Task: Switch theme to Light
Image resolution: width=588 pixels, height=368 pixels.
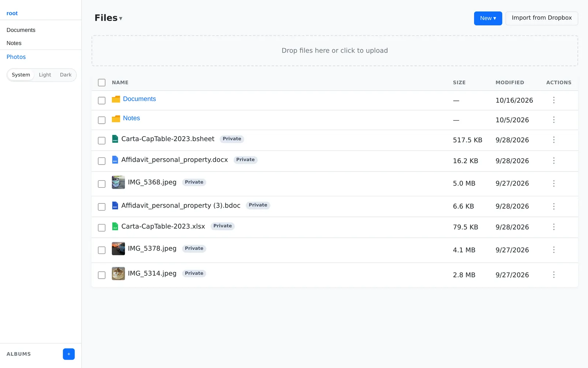Action: (x=45, y=75)
